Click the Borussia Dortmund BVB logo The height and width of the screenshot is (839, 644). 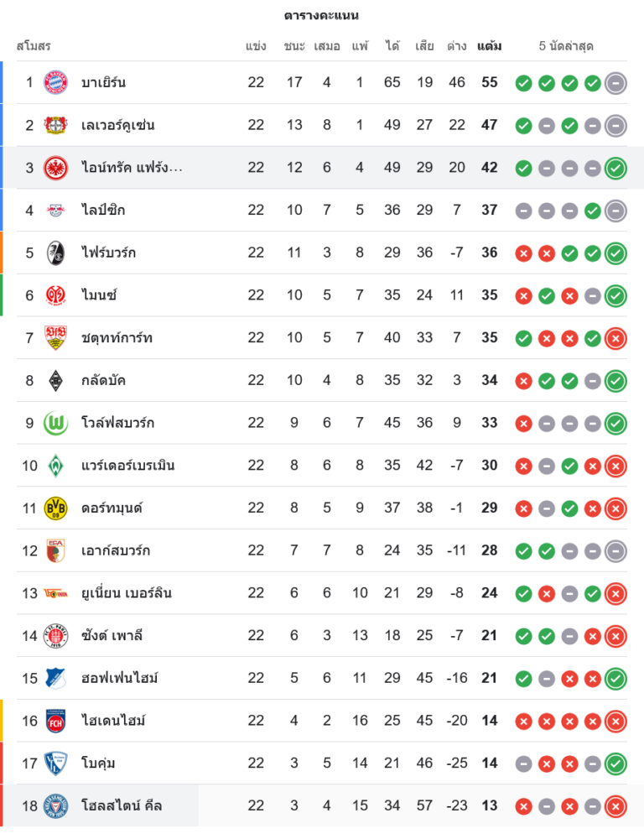click(55, 508)
